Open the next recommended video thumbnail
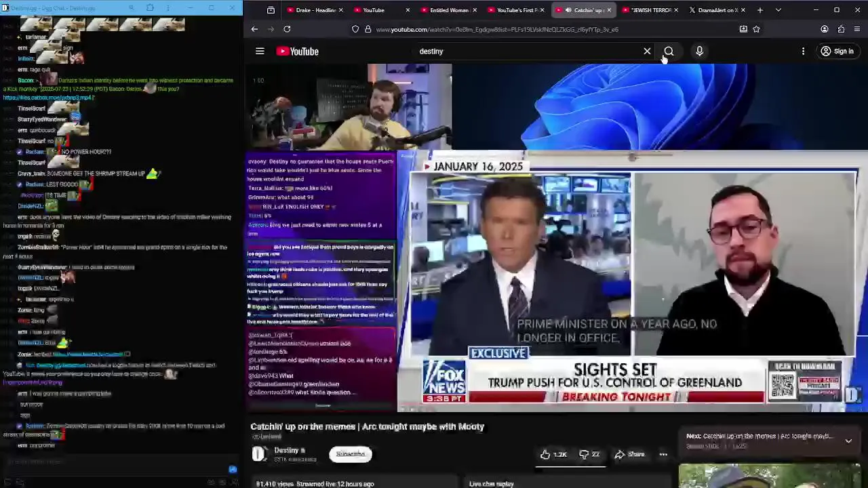The height and width of the screenshot is (488, 868). tap(770, 476)
